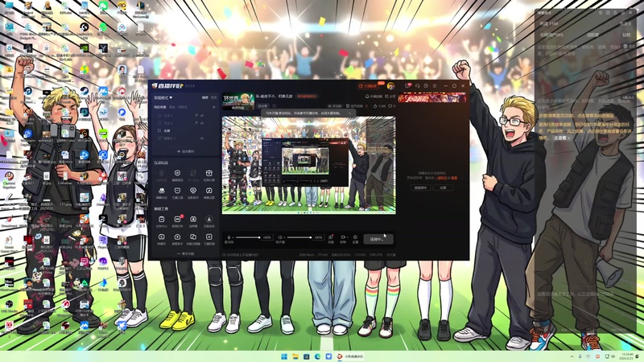
Task: Adjust the microphone volume slider
Action: pyautogui.click(x=248, y=237)
